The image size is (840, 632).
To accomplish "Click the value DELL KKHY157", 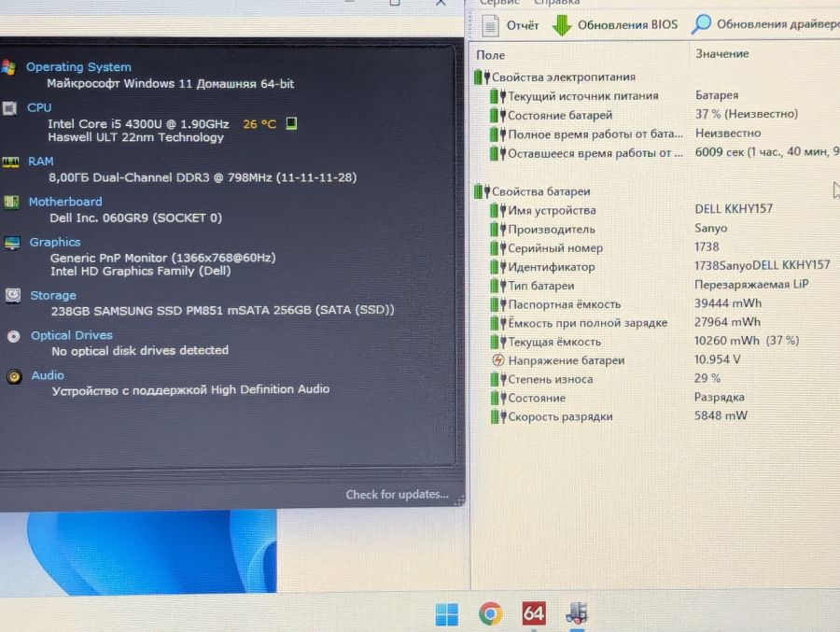I will [734, 208].
